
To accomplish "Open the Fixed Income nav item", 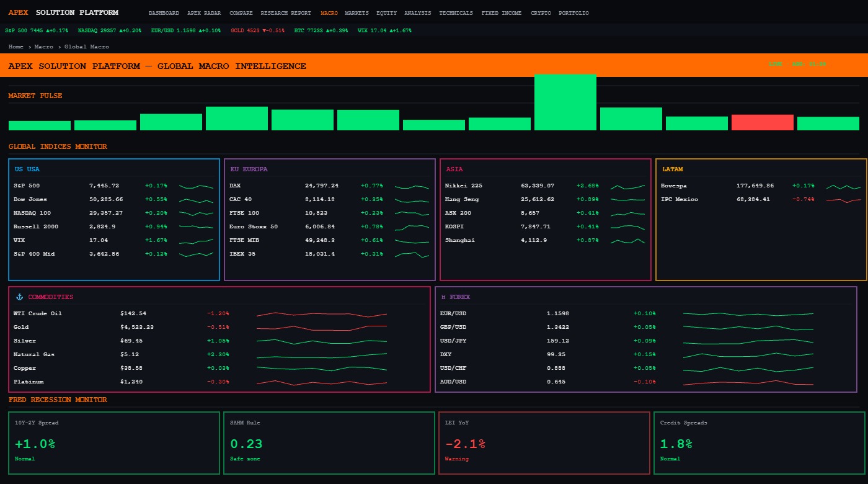I will tap(501, 13).
